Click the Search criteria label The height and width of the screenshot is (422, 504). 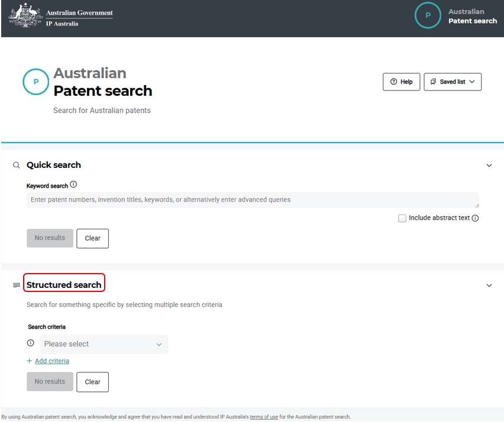[x=47, y=327]
